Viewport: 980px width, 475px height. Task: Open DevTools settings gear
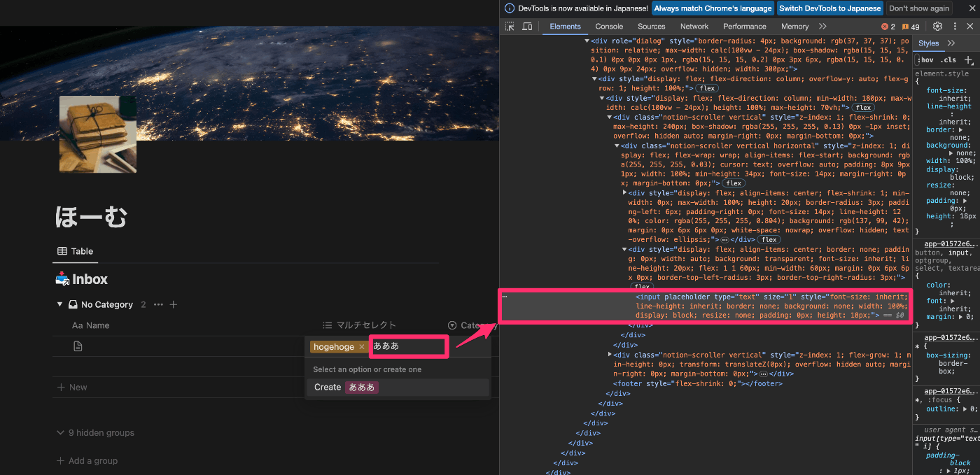(x=937, y=27)
